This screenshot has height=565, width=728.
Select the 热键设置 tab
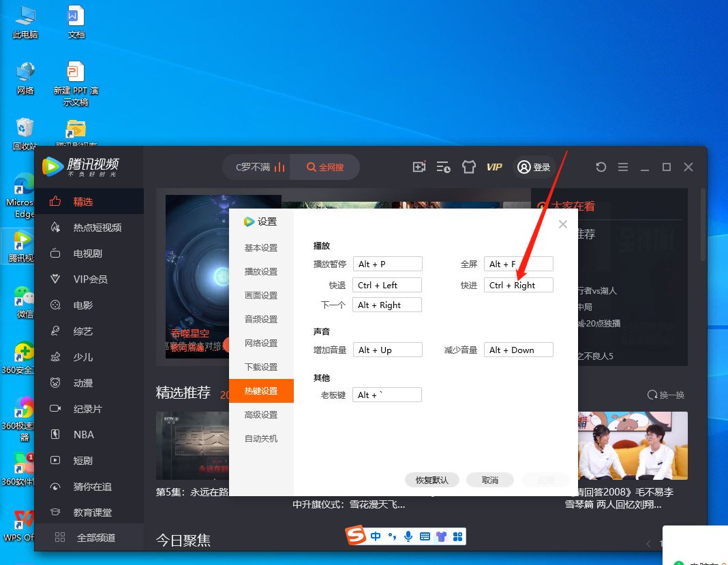[261, 391]
